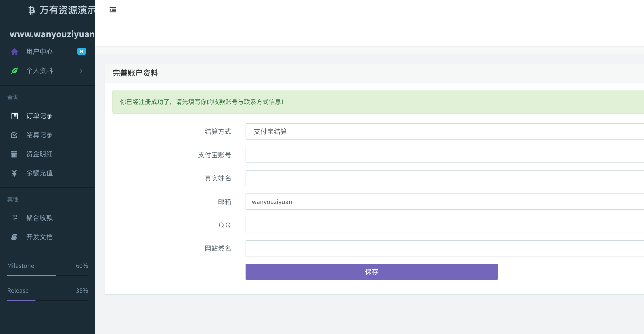This screenshot has height=334, width=644.
Task: Click the Release 35% progress bar
Action: (47, 300)
